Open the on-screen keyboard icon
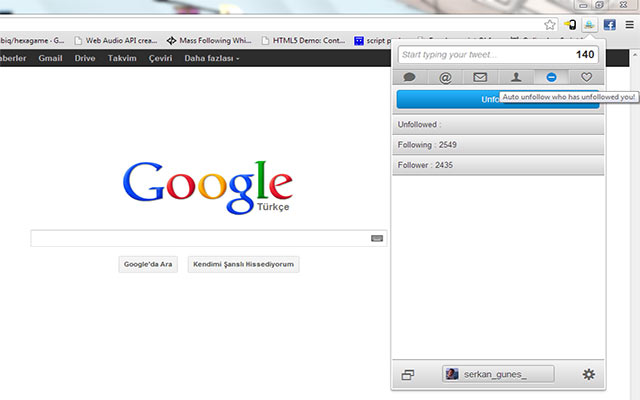This screenshot has width=640, height=400. tap(377, 238)
